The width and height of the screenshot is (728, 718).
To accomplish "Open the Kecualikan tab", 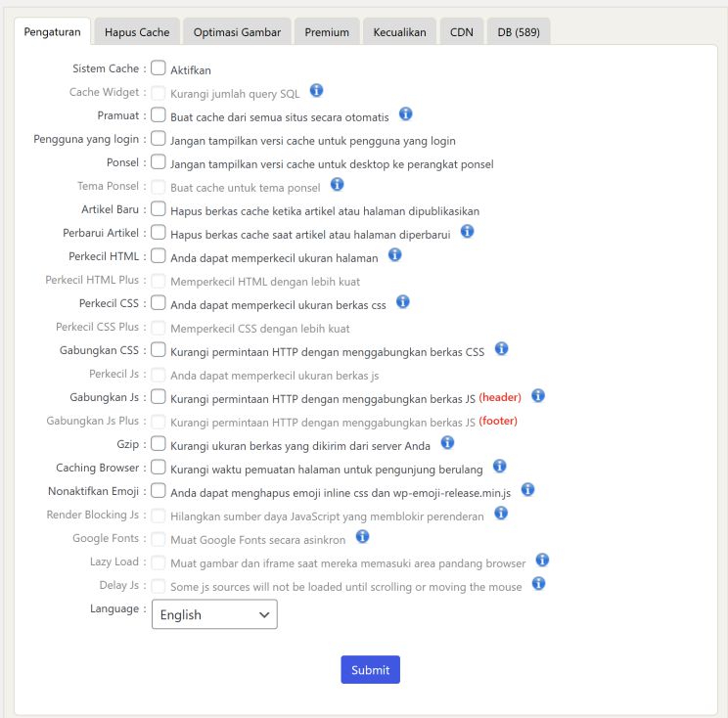I will coord(399,32).
